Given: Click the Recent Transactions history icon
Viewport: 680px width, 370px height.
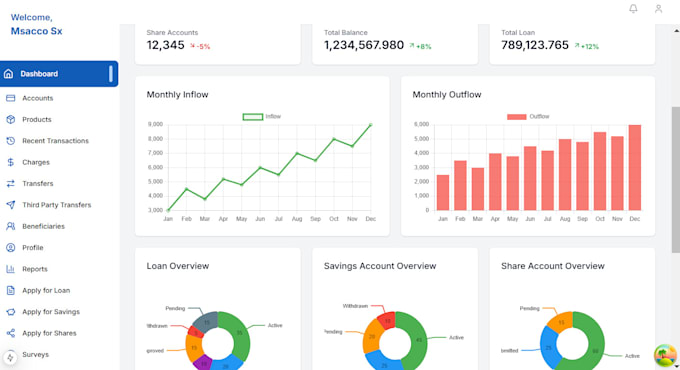Looking at the screenshot, I should coord(10,141).
